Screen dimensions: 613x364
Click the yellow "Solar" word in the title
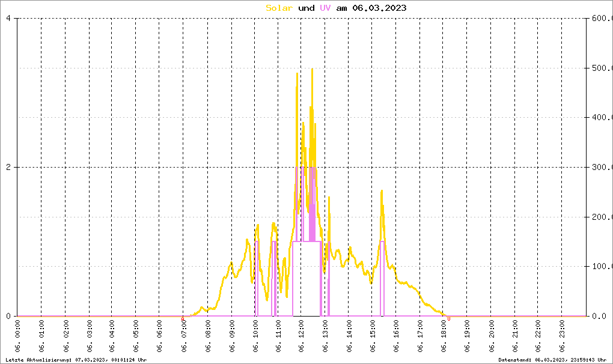tap(279, 8)
